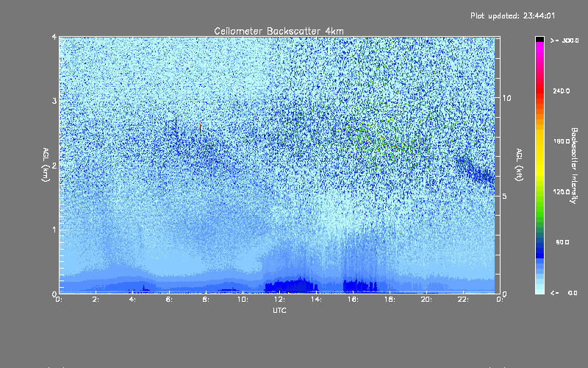Screen dimensions: 588x368
Task: Click the 'Backscatter Intensity' colorbar label
Action: [574, 166]
